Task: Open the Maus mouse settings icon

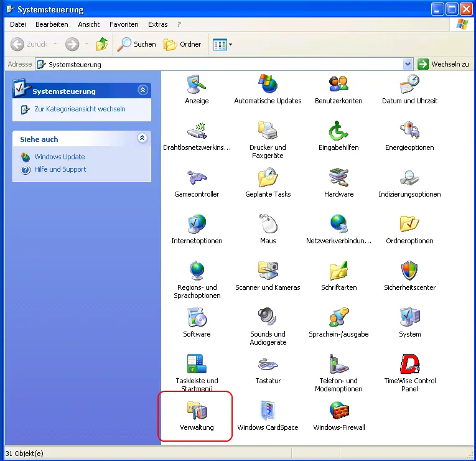Action: pos(268,224)
